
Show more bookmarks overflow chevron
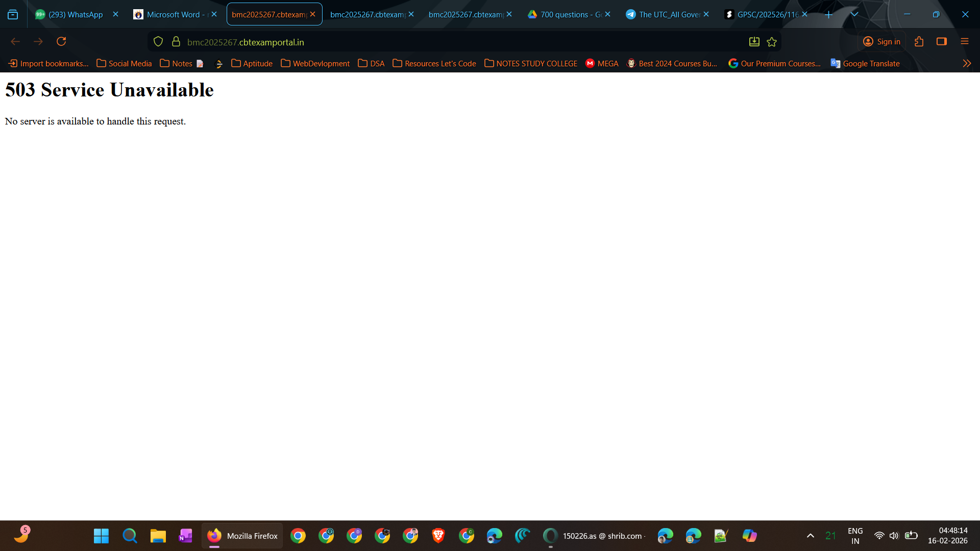967,63
